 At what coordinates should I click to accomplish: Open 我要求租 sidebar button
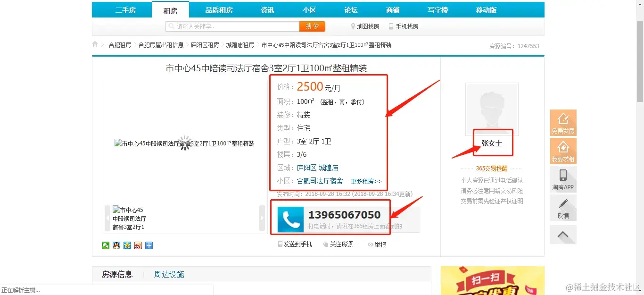coord(563,151)
